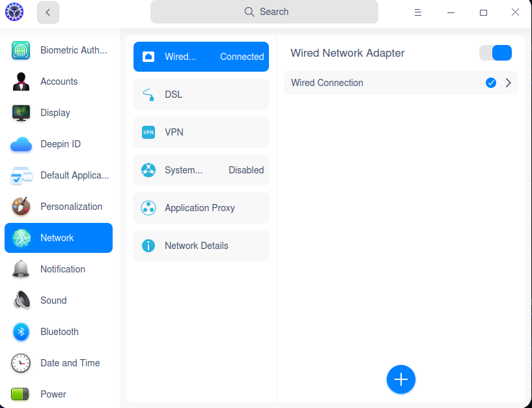Add a new connection with plus button
This screenshot has height=408, width=532.
(x=400, y=379)
